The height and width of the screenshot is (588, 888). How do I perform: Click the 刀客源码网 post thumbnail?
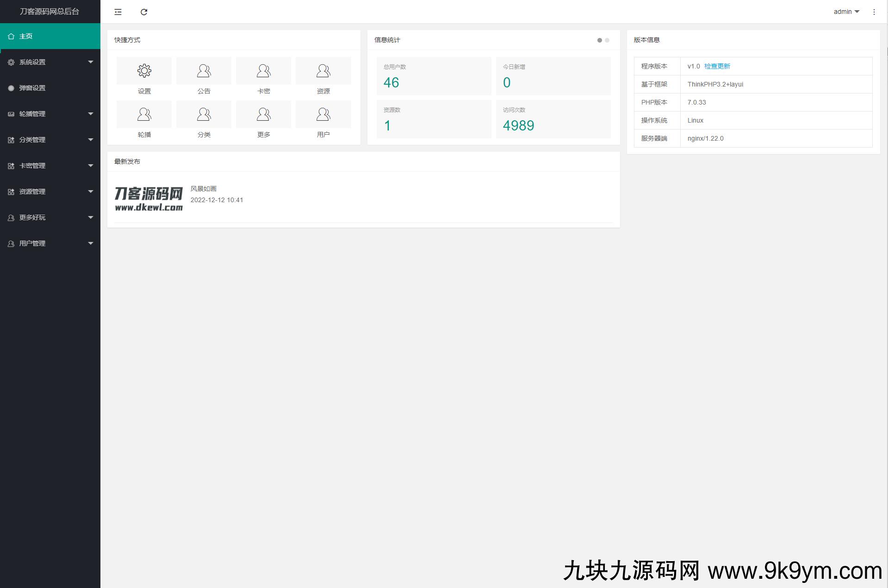[149, 199]
